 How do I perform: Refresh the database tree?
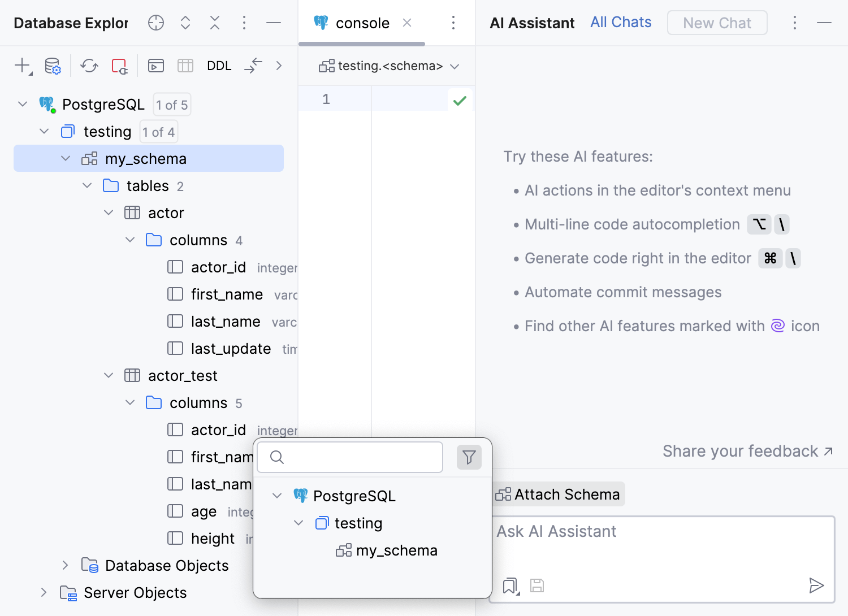pyautogui.click(x=89, y=66)
